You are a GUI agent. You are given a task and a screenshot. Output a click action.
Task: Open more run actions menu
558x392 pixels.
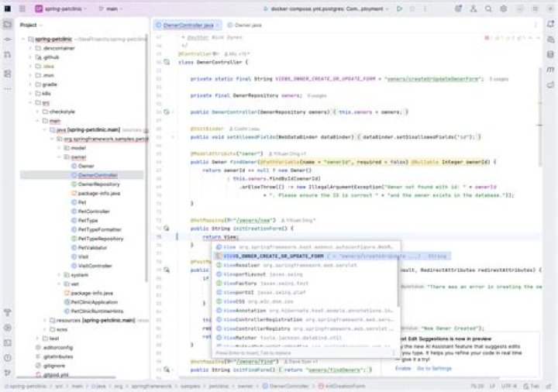click(425, 9)
